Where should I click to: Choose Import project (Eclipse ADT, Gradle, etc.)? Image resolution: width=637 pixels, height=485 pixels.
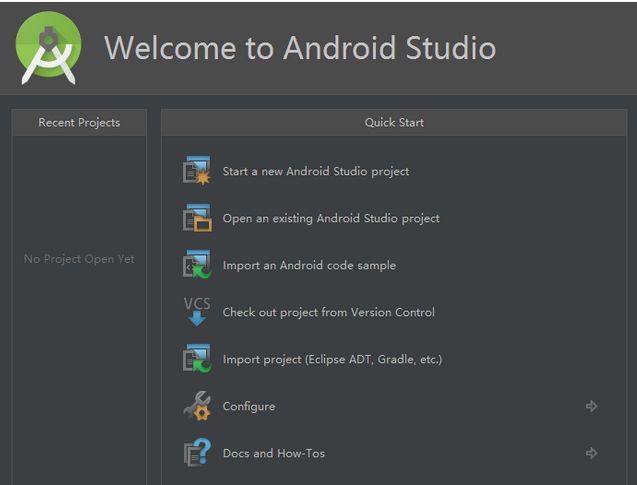(332, 359)
